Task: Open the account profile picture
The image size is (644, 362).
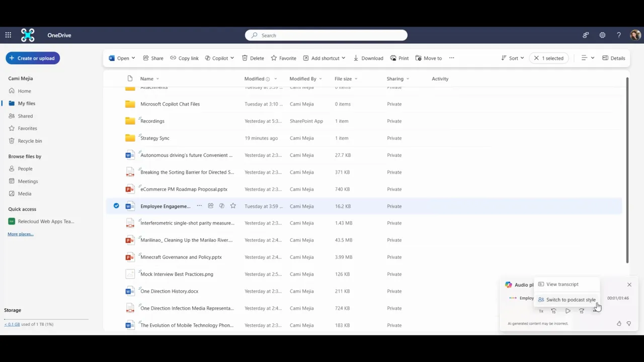Action: coord(635,35)
